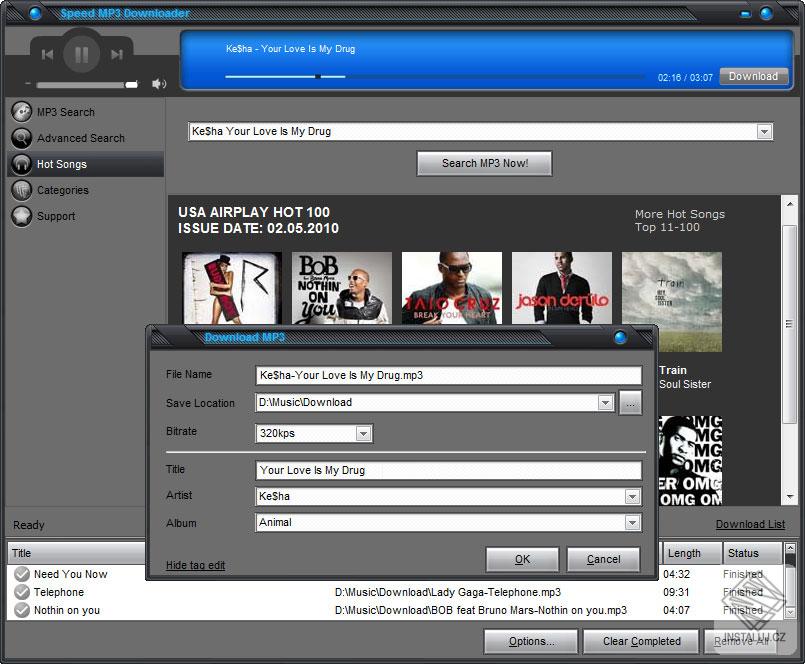The image size is (805, 664).
Task: Select the MP3 Search sidebar icon
Action: tap(21, 111)
